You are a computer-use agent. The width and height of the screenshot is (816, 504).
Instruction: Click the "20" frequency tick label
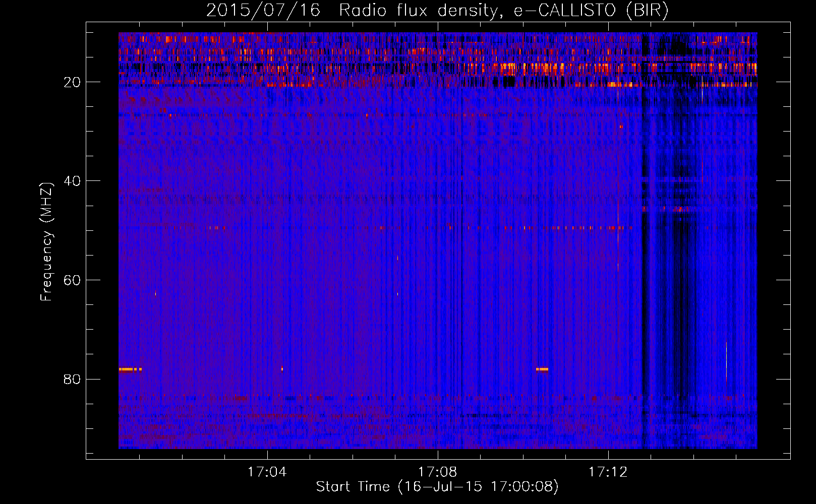coord(72,82)
